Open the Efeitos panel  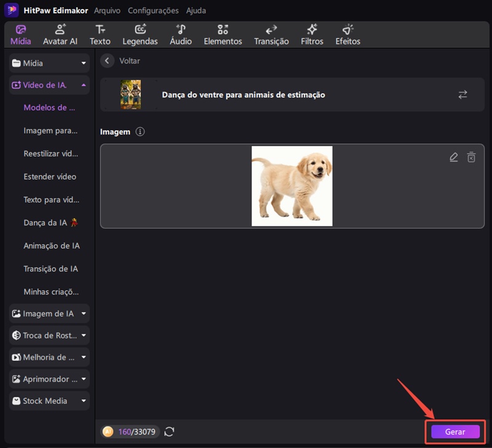coord(348,34)
